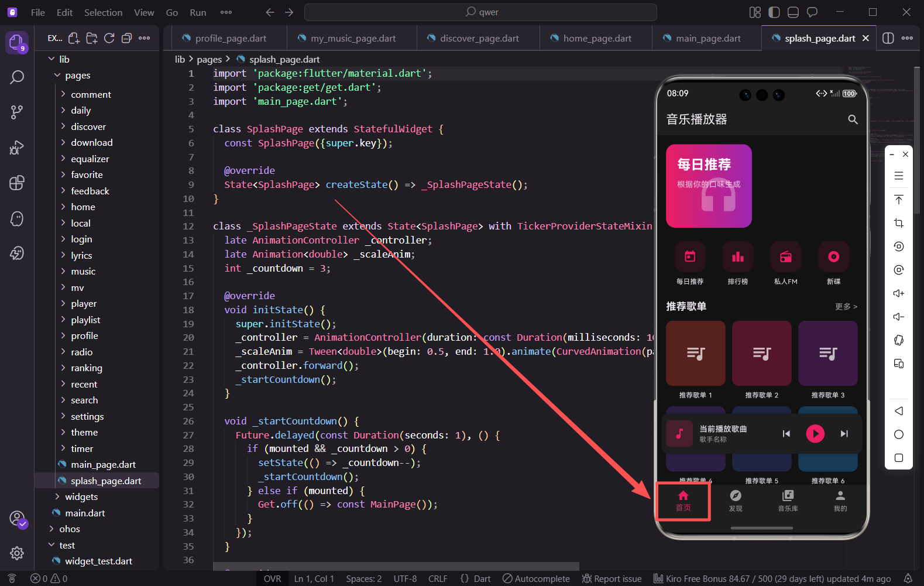Viewport: 924px width, 586px height.
Task: Click the qwer command search box
Action: [480, 12]
